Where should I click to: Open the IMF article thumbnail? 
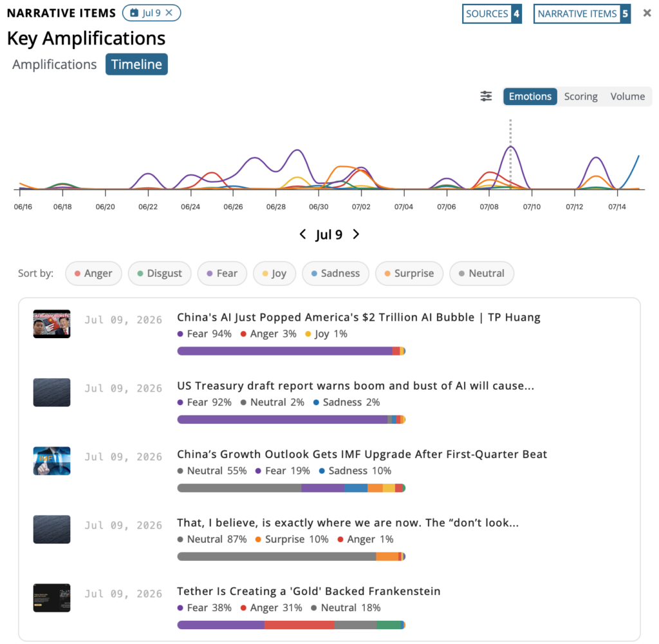(x=51, y=461)
